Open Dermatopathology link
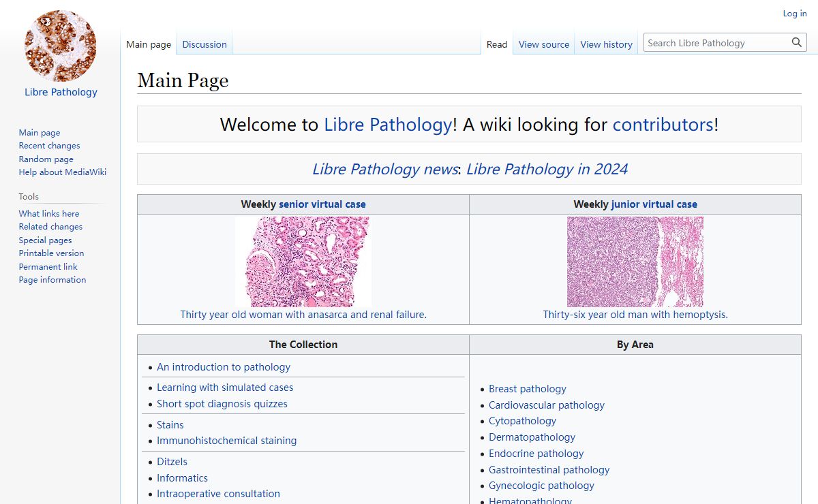The image size is (818, 504). pyautogui.click(x=532, y=437)
